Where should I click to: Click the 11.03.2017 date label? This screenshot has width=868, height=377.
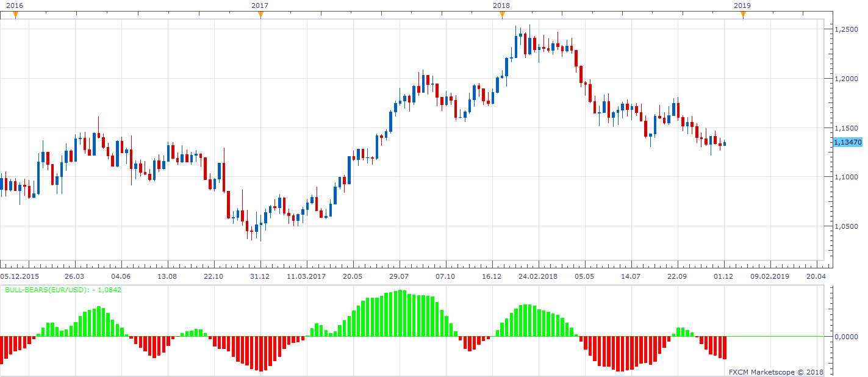(306, 276)
